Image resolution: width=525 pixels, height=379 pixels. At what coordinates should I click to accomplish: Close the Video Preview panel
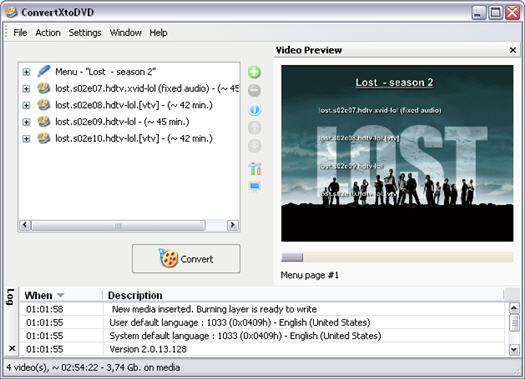pyautogui.click(x=513, y=50)
